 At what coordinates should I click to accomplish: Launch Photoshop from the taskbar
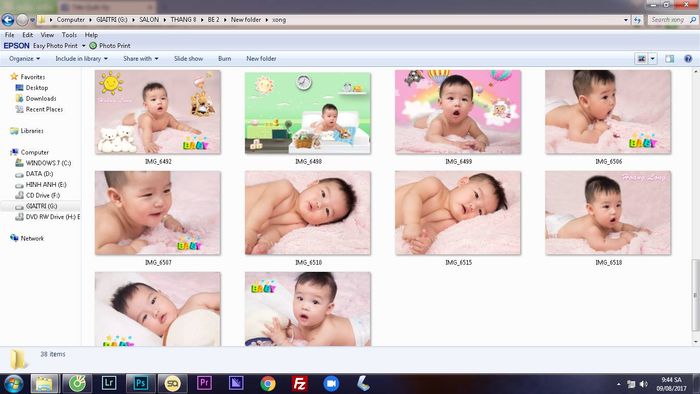pos(141,383)
